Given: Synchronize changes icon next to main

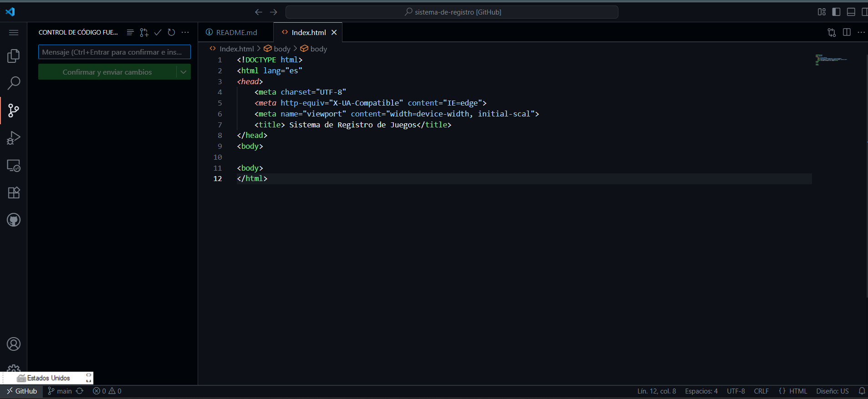Looking at the screenshot, I should tap(80, 391).
